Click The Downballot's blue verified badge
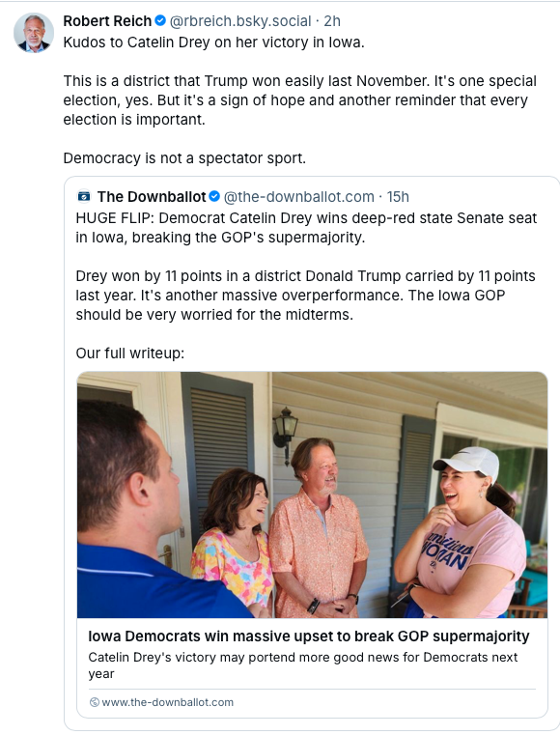The image size is (560, 735). [214, 196]
